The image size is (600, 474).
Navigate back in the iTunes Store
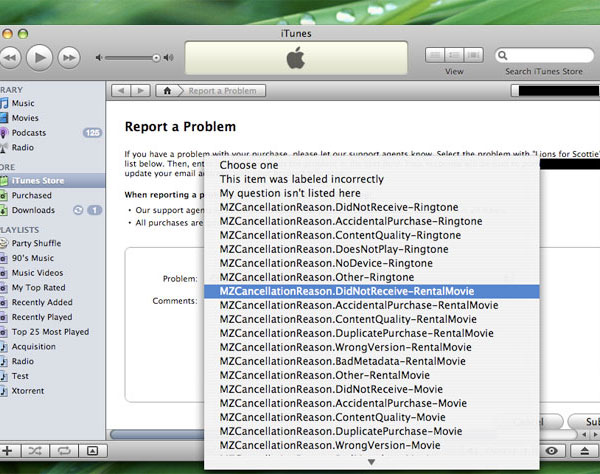[121, 91]
